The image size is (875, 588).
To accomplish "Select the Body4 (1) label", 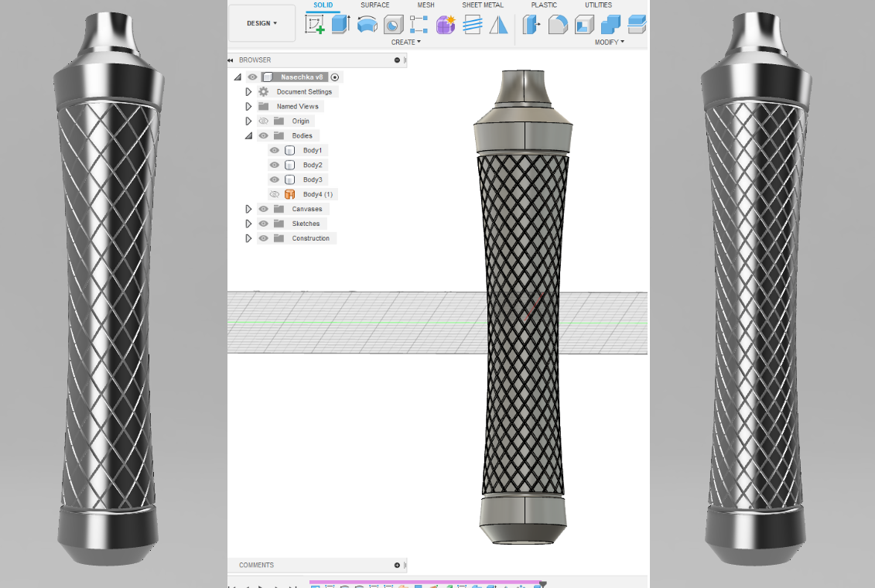I will 318,194.
